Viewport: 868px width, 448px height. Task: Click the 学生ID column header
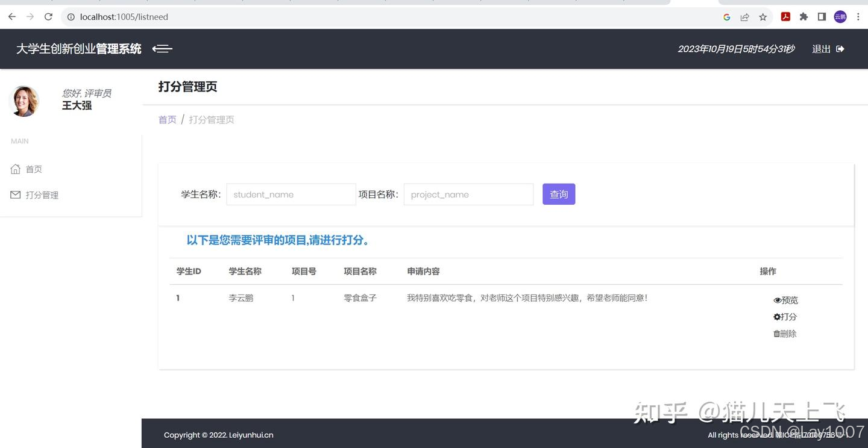point(189,272)
